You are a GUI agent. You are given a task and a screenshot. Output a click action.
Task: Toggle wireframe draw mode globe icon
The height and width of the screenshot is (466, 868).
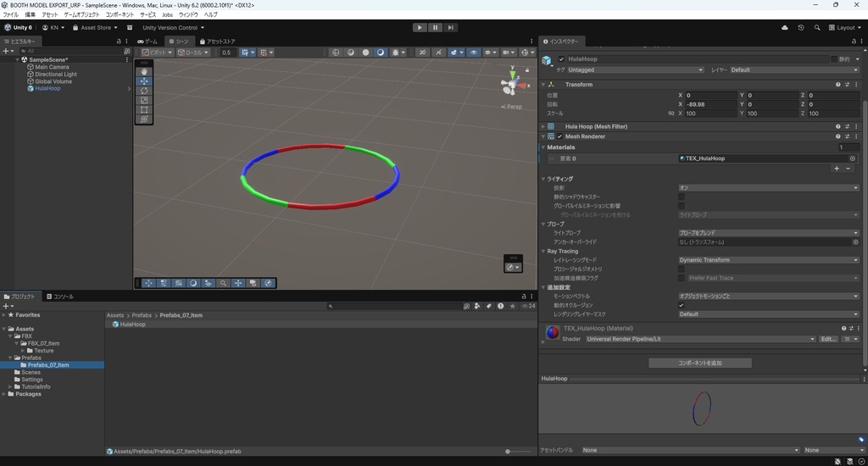(336, 52)
